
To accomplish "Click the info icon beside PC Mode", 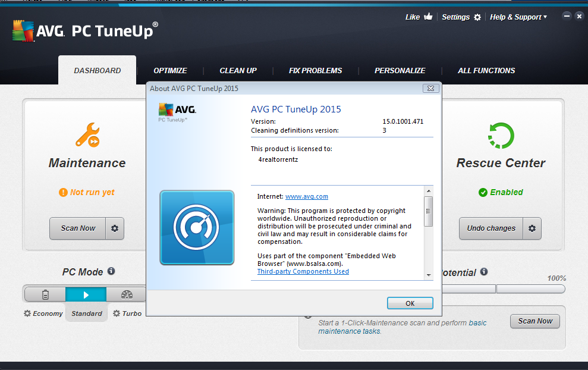I will [111, 271].
